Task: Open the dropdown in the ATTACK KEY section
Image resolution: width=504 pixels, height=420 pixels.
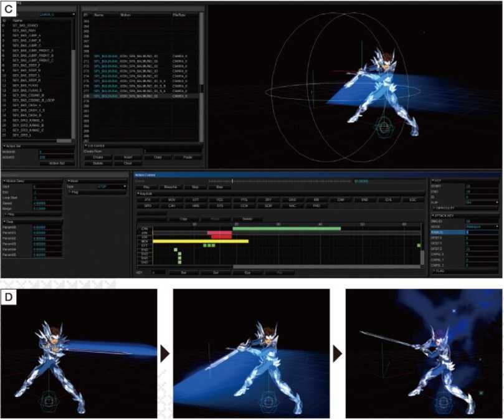Action: tap(482, 227)
